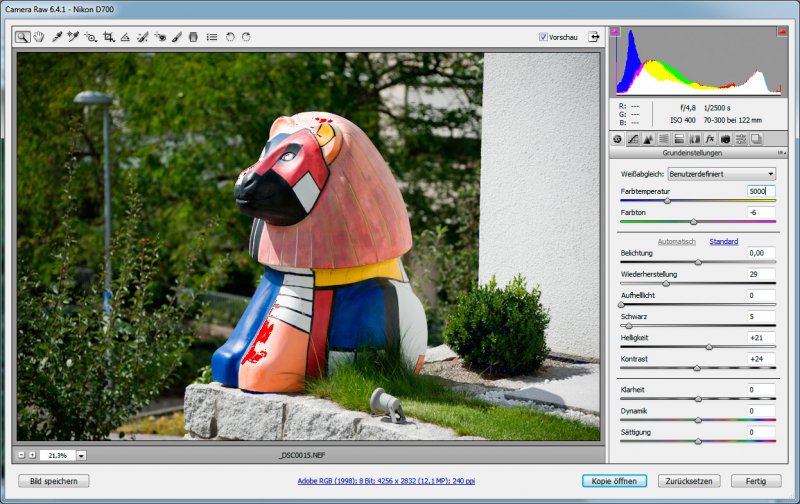
Task: Switch to the Lens Corrections tab
Action: [x=694, y=139]
